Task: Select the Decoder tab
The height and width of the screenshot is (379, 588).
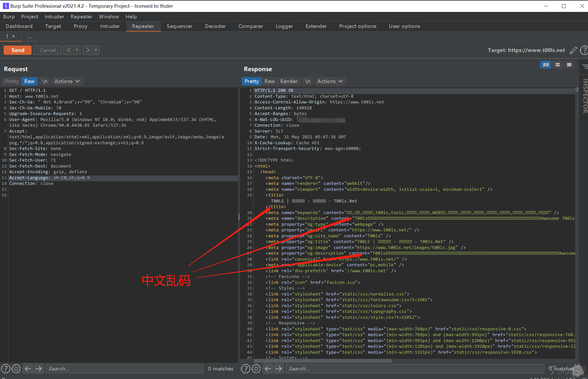Action: (x=214, y=27)
